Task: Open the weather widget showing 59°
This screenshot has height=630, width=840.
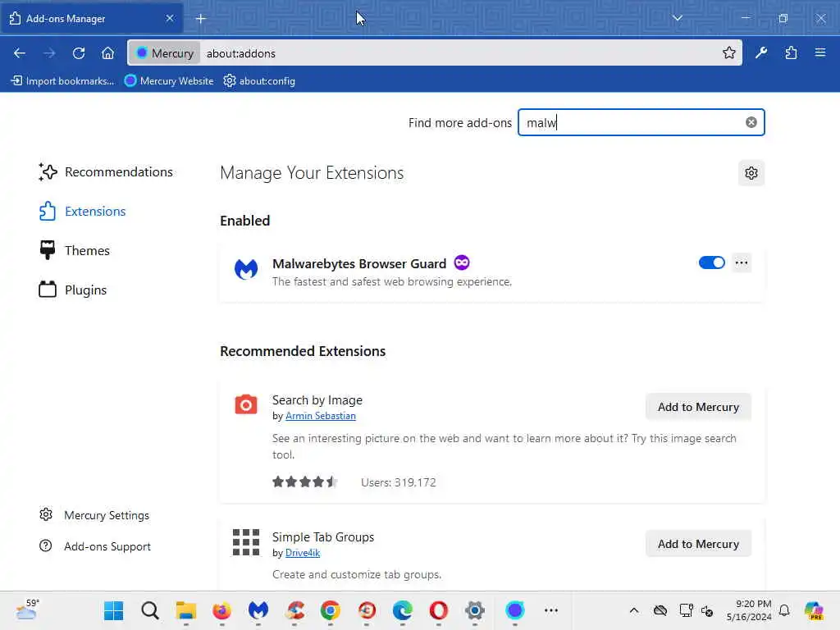Action: click(28, 609)
